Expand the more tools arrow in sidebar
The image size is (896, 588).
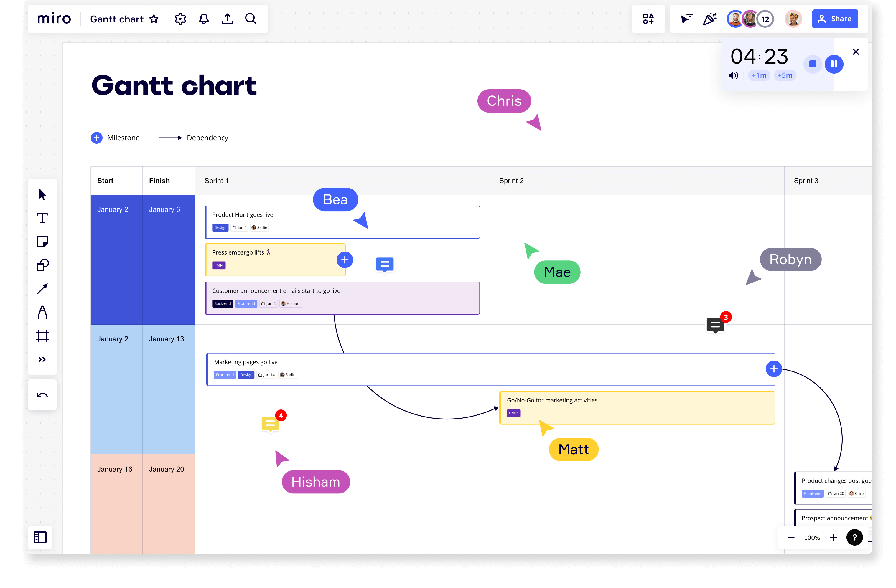[41, 359]
